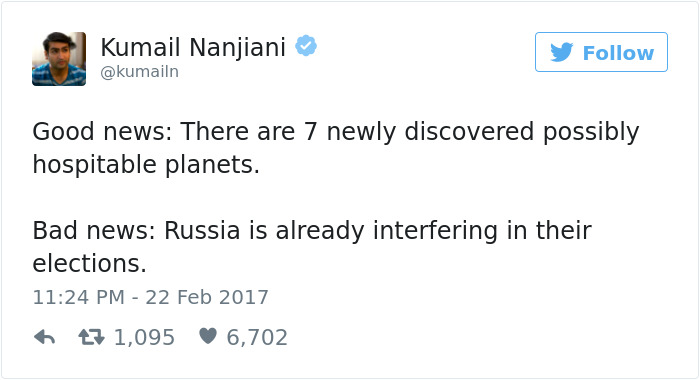700x380 pixels.
Task: Click the word 'Follow' label
Action: click(x=618, y=53)
